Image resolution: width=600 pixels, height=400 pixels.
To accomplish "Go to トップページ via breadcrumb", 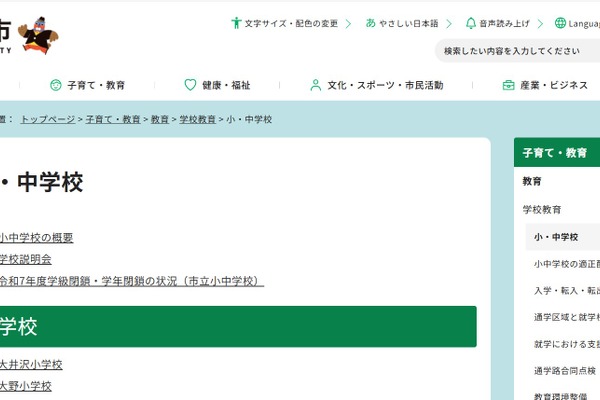I will pyautogui.click(x=48, y=119).
